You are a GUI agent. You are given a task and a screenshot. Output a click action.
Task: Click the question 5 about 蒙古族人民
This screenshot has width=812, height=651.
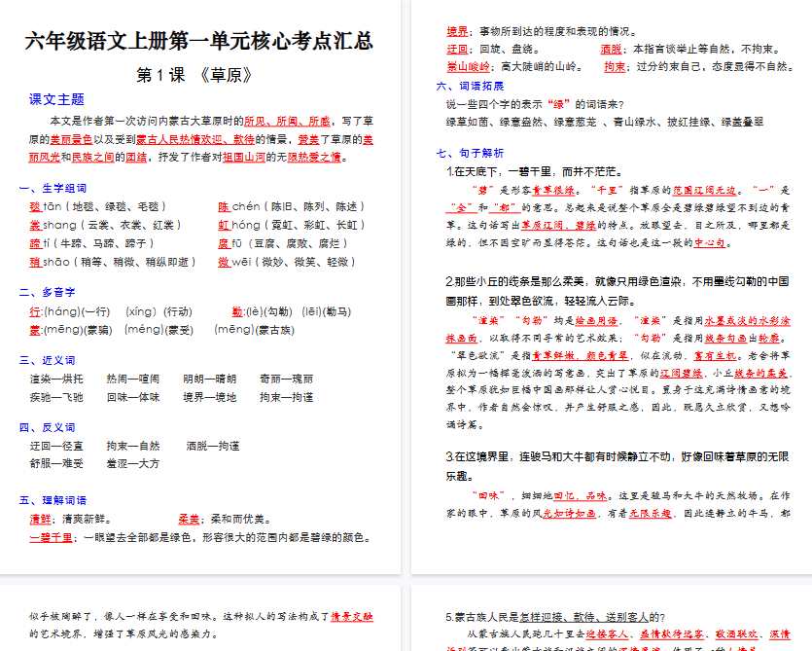click(x=555, y=616)
